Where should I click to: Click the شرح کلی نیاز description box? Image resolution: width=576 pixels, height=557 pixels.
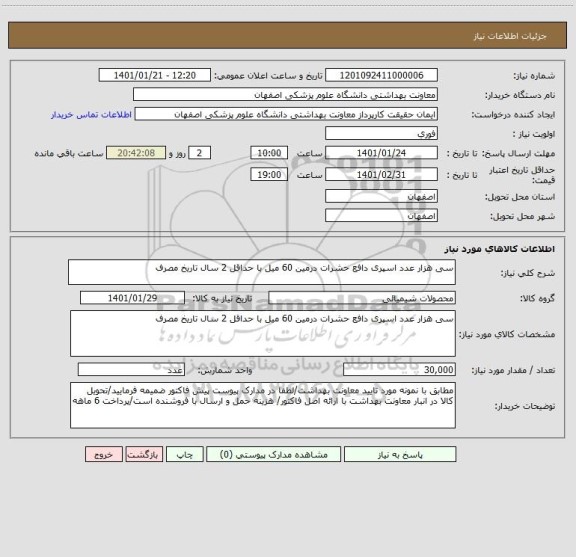pos(262,272)
